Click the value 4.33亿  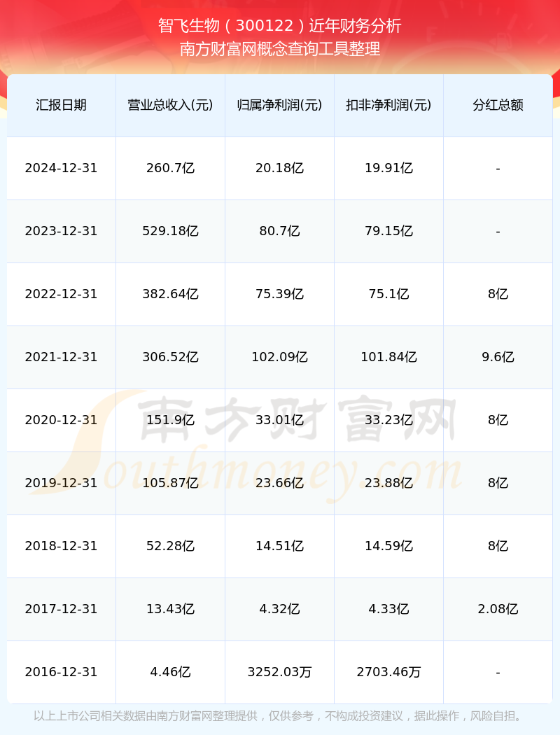[x=389, y=609]
